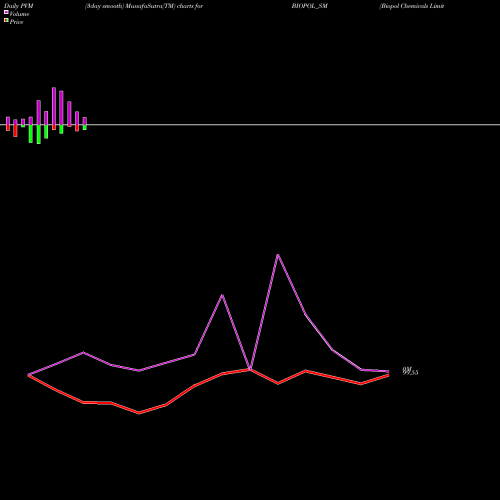Screen dimensions: 500x500
Task: Click the 'Volume' legend label
Action: [x=19, y=14]
